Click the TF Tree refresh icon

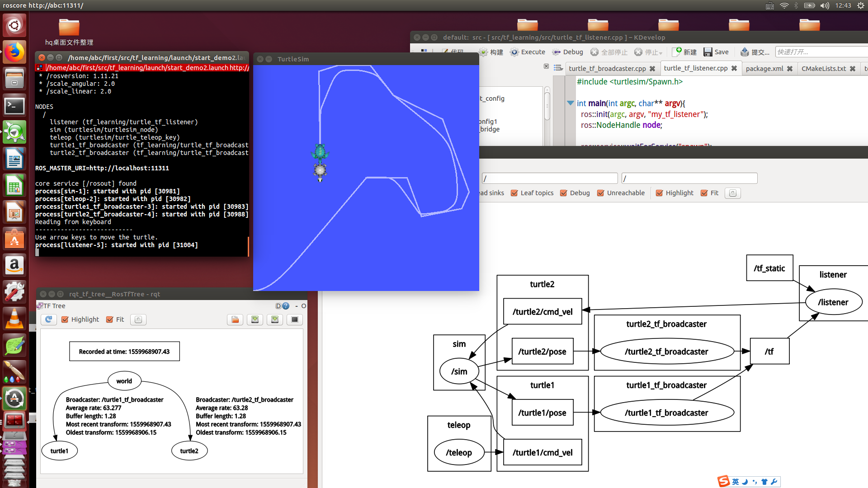[48, 319]
